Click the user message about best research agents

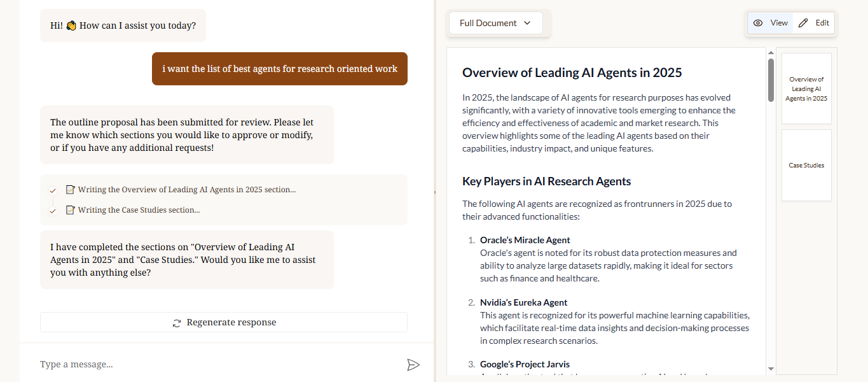tap(280, 69)
